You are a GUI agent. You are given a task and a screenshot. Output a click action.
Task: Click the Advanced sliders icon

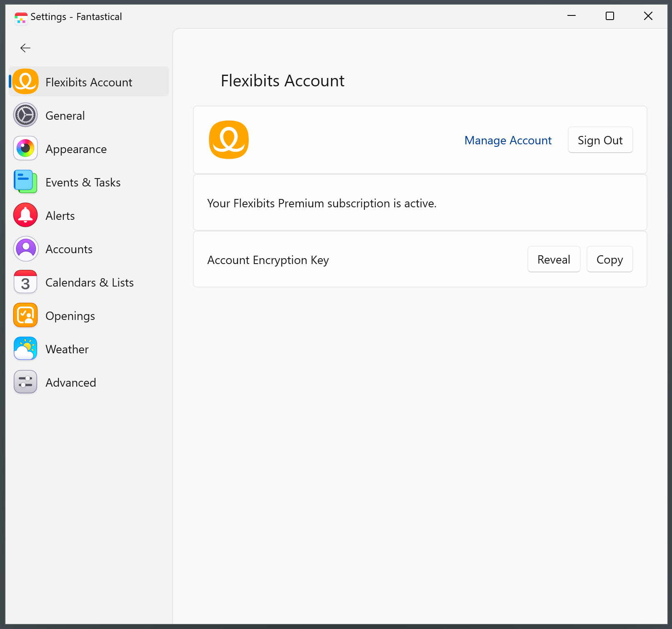point(25,382)
